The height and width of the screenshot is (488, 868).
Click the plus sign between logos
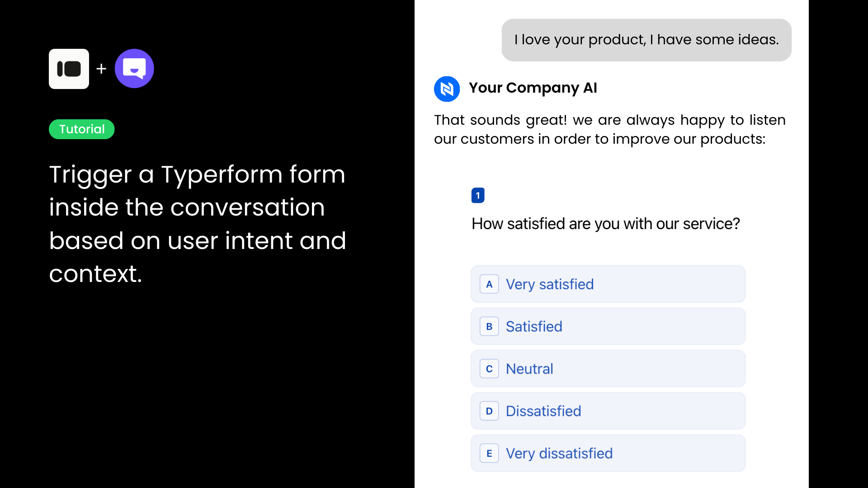(x=101, y=69)
